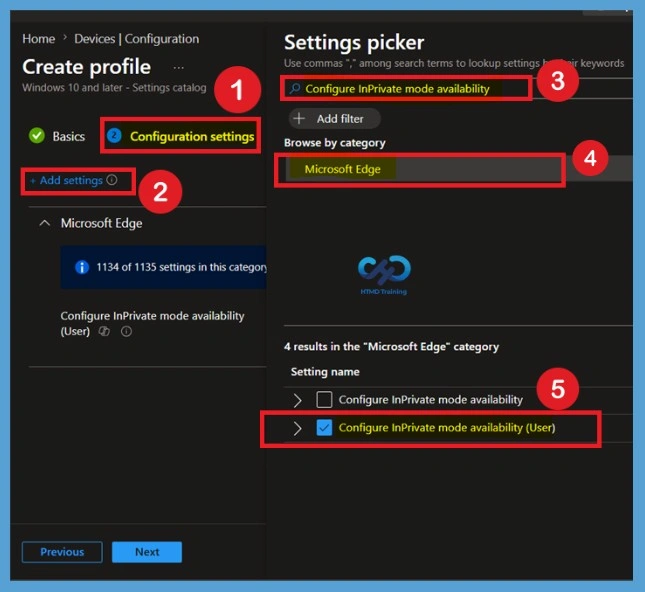The height and width of the screenshot is (592, 645).
Task: Uncheck Configure InPrivate mode availability (User) checkbox
Action: (x=324, y=427)
